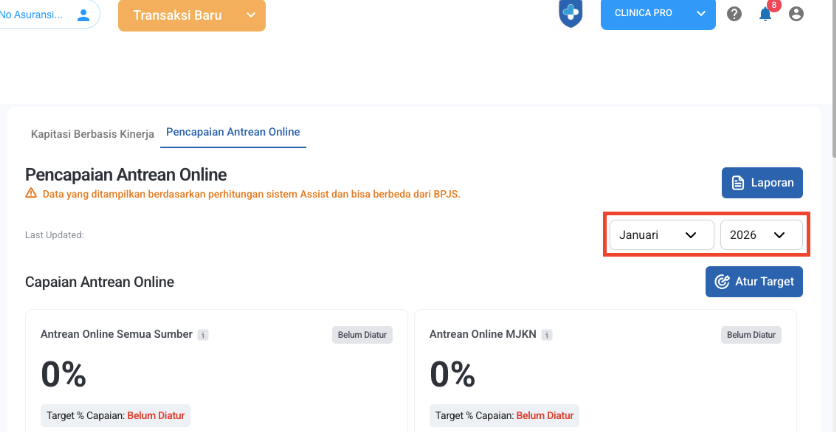
Task: Open the Januari month dropdown
Action: click(659, 235)
